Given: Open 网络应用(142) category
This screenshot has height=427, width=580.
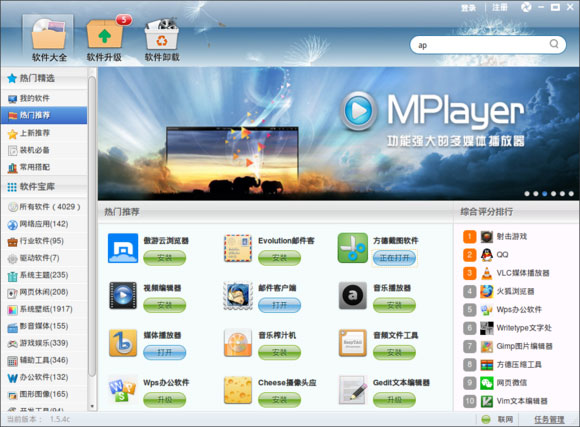Looking at the screenshot, I should coord(44,224).
